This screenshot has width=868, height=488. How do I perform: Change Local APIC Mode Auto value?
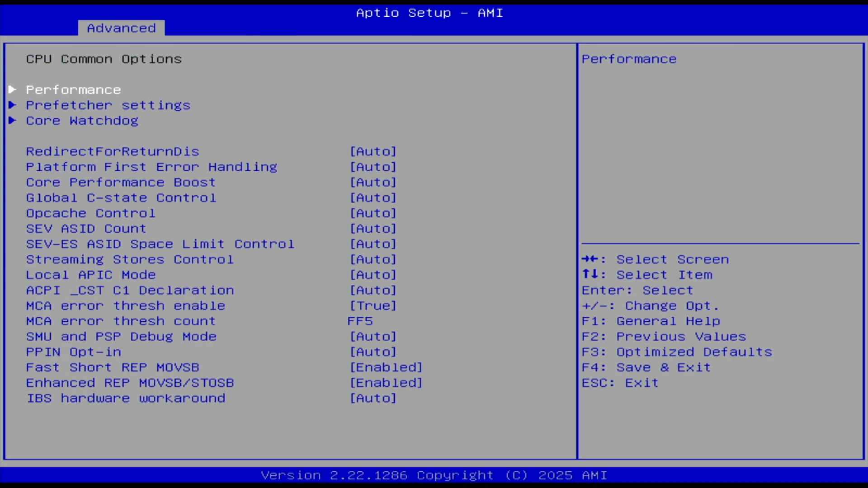373,275
